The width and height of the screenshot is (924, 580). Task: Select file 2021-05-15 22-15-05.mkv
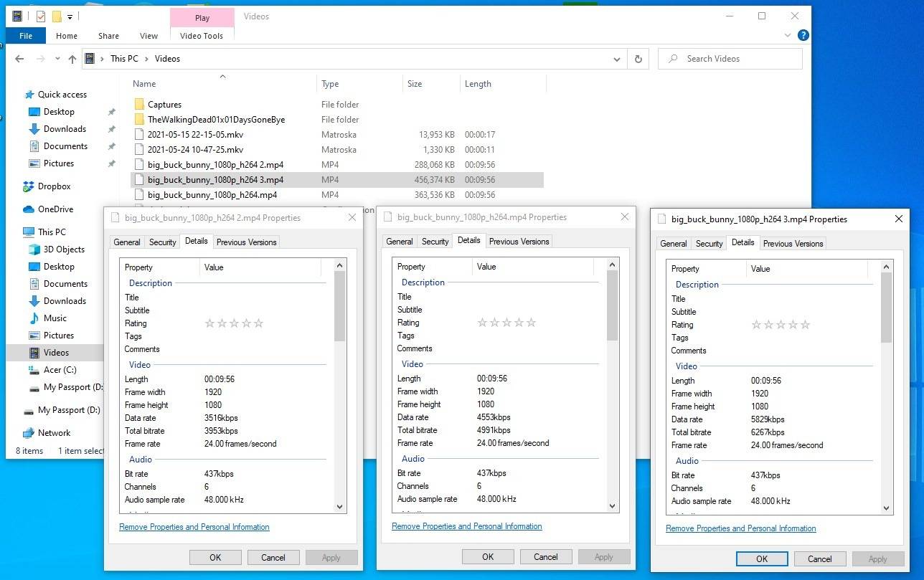click(x=195, y=135)
